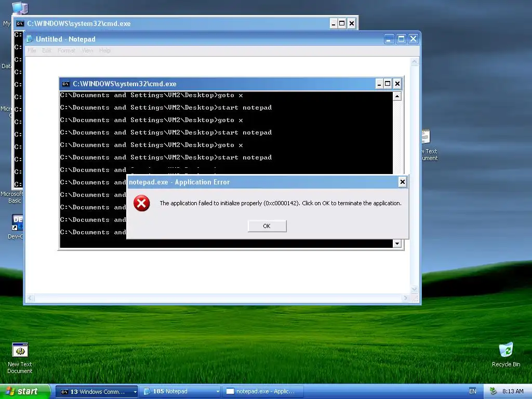Click OK in the Application Error dialog
This screenshot has width=532, height=399.
coord(267,226)
